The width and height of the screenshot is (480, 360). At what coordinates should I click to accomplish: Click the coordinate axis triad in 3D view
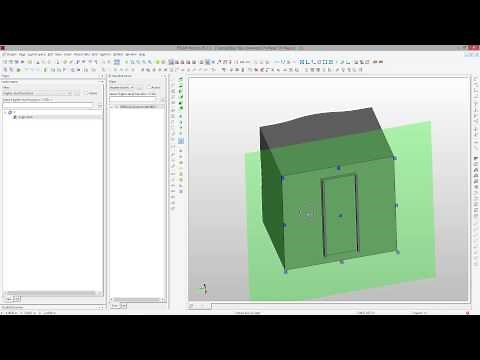204,289
